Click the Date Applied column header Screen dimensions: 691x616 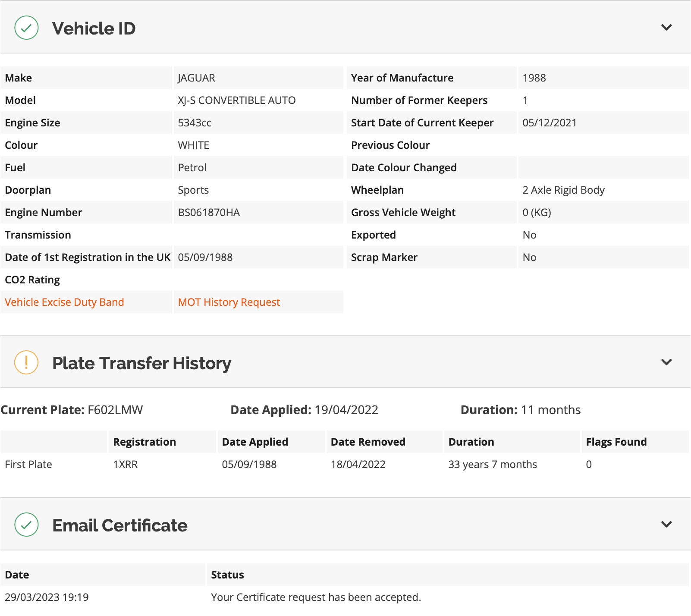point(255,442)
